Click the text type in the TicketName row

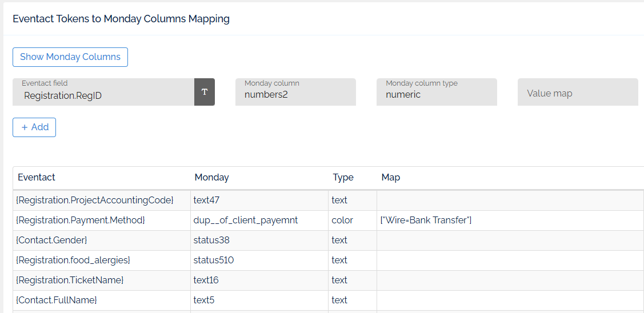353,280
